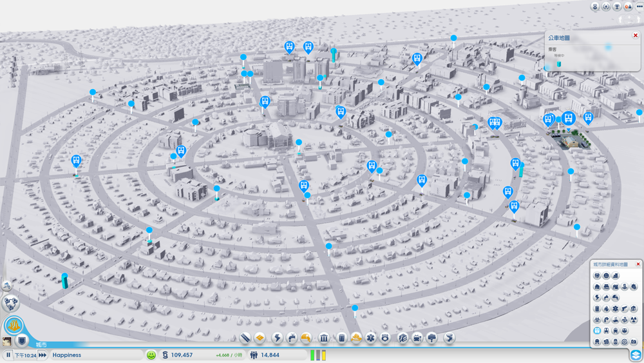Toggle the Radiation data map
This screenshot has width=644, height=363.
click(634, 320)
